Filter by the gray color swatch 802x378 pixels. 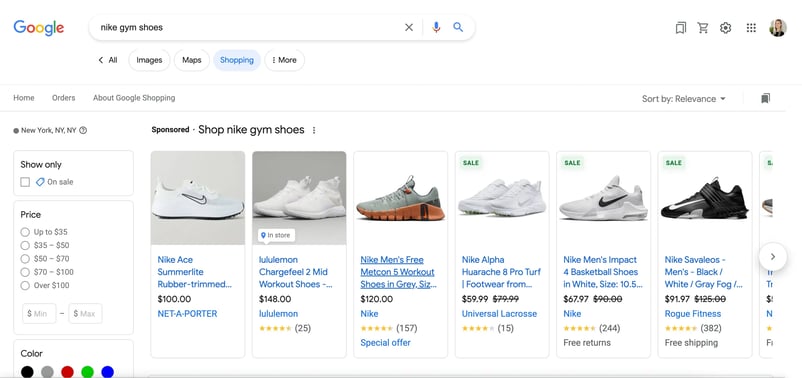coord(47,372)
